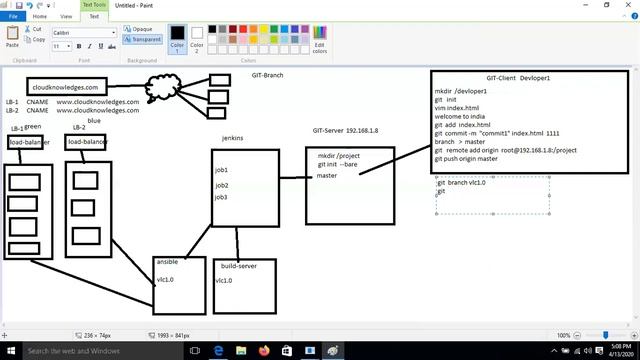Open Customize Quick Access Toolbar arrow
640x360 pixels.
[x=49, y=6]
